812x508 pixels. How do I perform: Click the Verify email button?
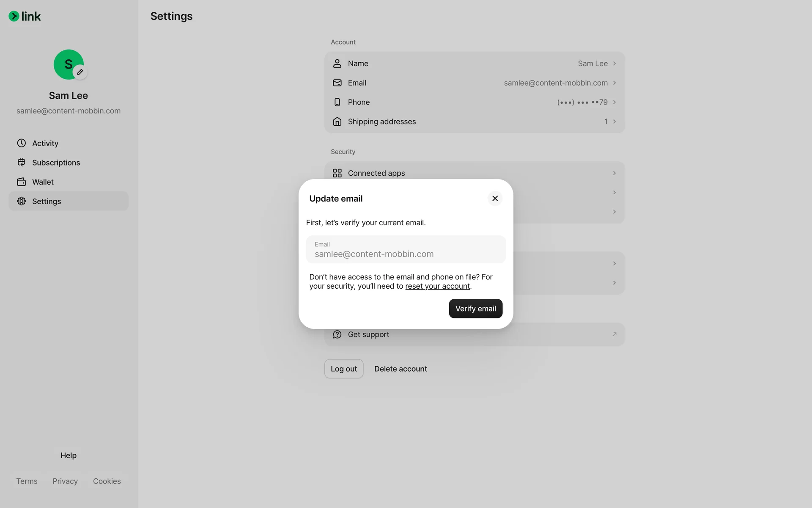pos(475,309)
